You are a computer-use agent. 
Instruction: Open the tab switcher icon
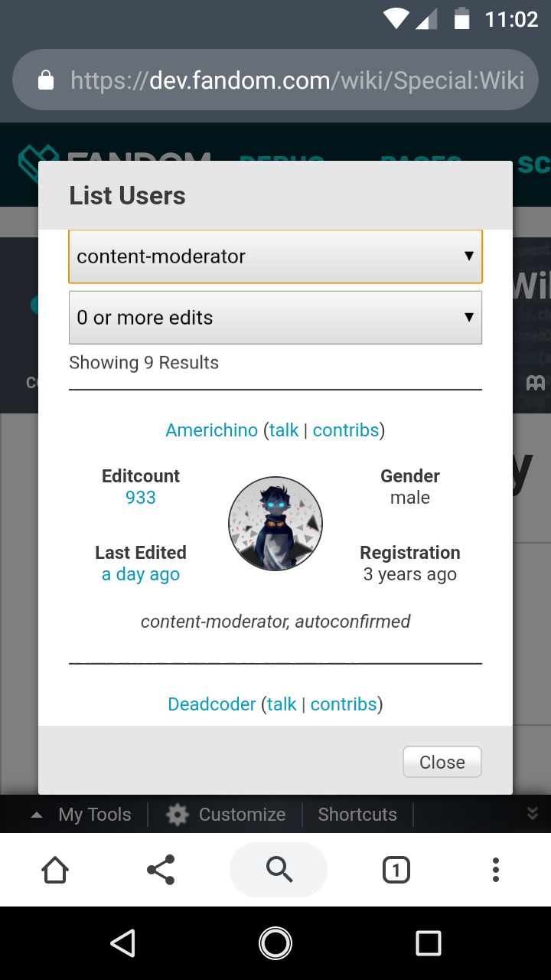coord(396,870)
